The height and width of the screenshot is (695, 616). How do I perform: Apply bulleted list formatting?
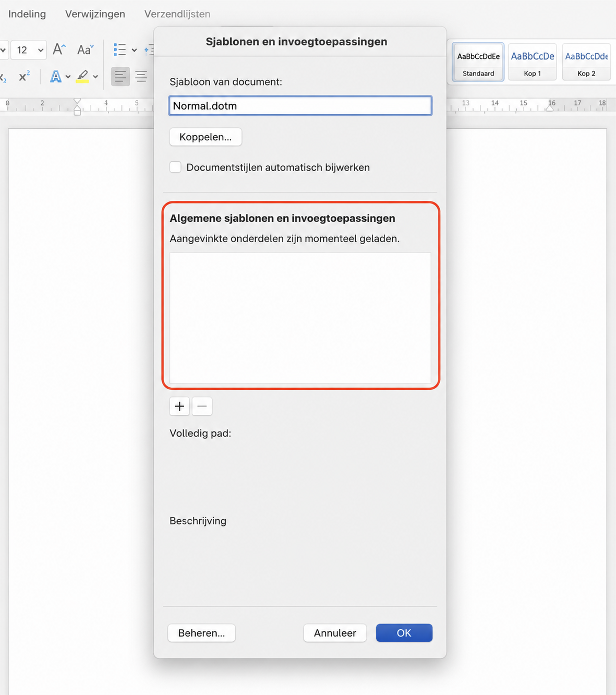click(x=120, y=50)
